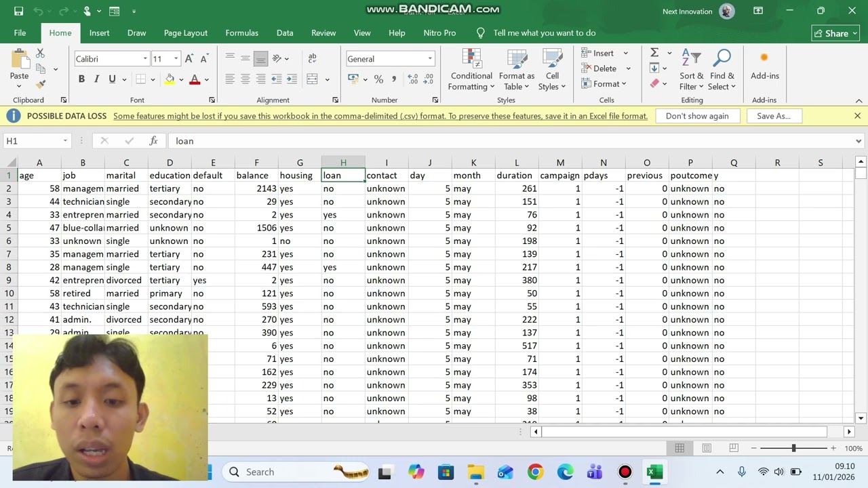Click the taskbar Search box

(296, 472)
